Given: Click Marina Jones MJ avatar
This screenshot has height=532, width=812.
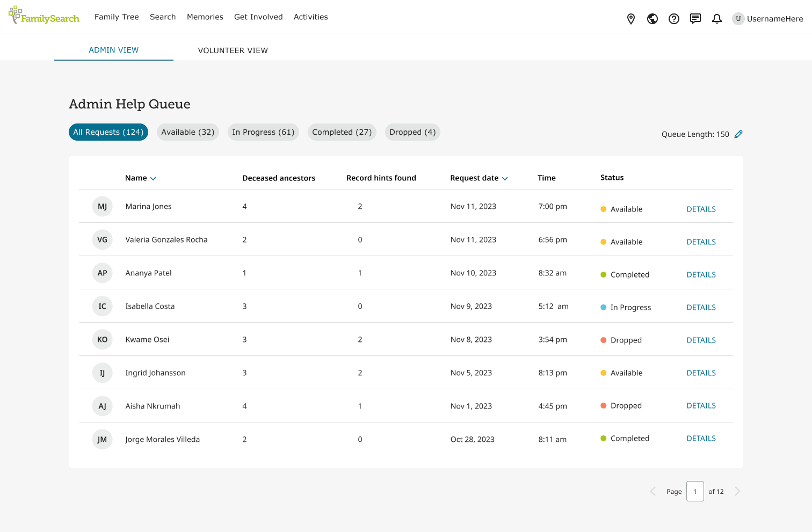Looking at the screenshot, I should pyautogui.click(x=102, y=207).
